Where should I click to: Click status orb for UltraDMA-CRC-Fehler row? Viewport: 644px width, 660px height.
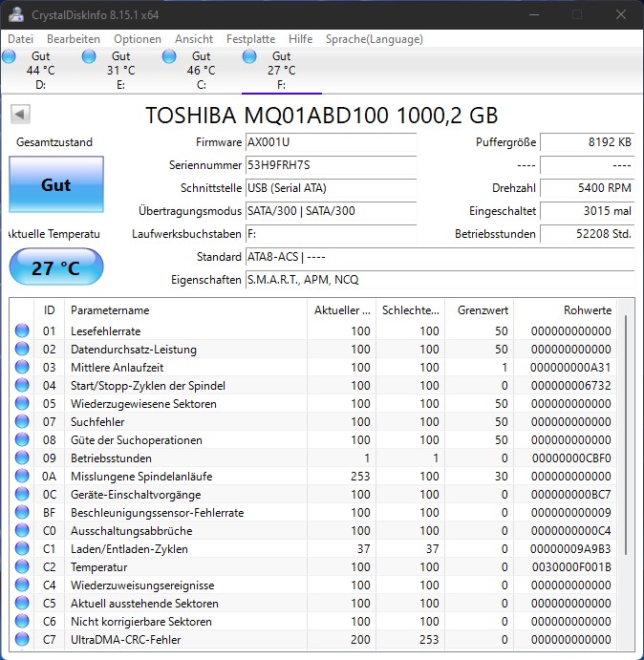[22, 639]
